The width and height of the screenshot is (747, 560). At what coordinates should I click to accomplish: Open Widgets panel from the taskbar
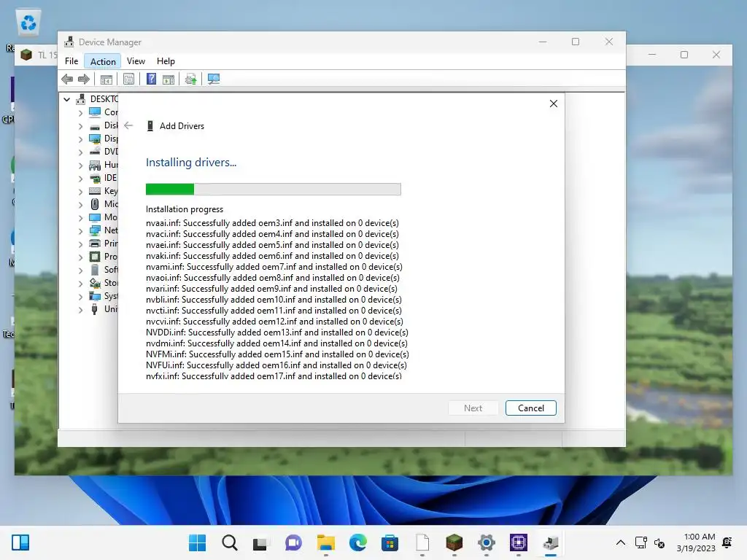(20, 542)
